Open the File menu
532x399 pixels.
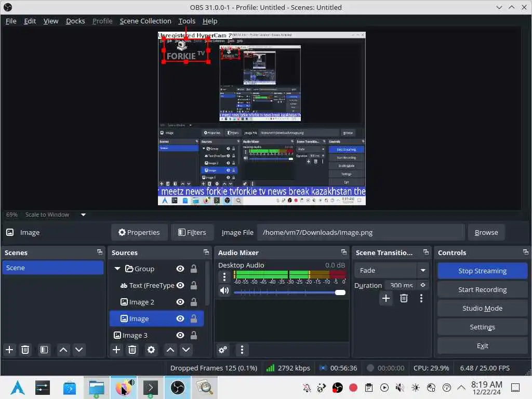pyautogui.click(x=11, y=21)
